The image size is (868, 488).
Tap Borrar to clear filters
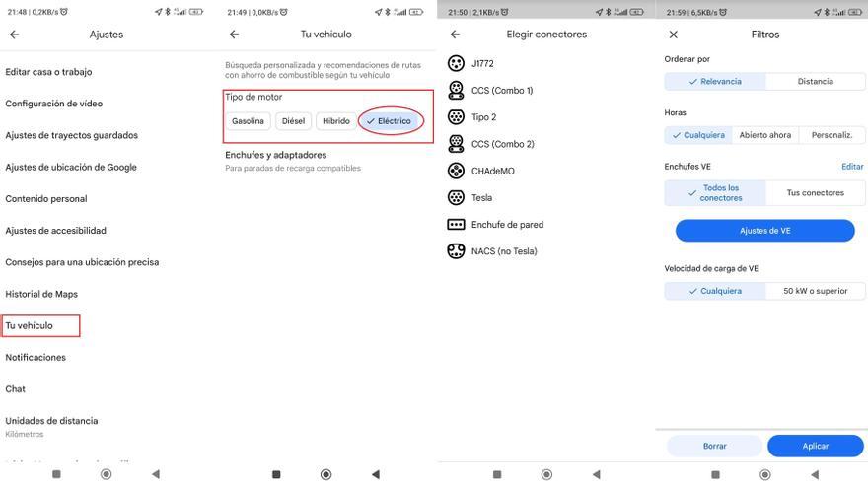(715, 446)
